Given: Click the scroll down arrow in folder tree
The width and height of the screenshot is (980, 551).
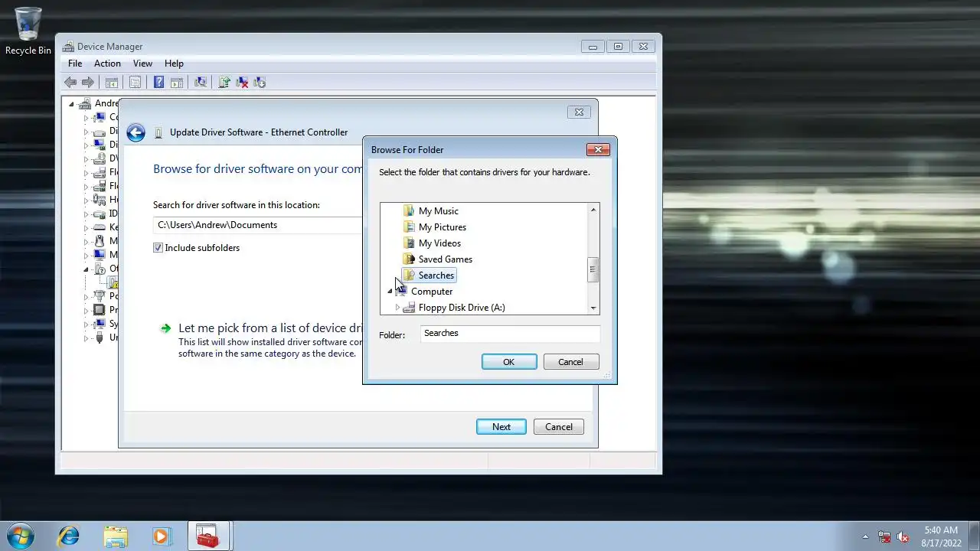Looking at the screenshot, I should (593, 308).
